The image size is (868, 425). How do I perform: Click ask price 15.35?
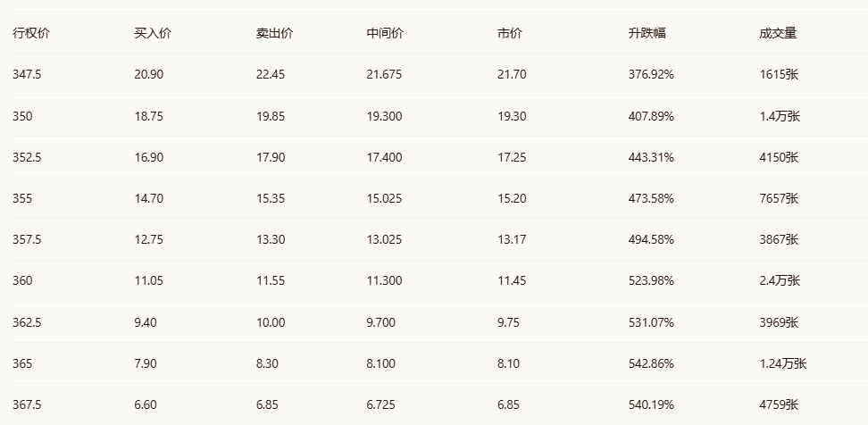click(270, 198)
